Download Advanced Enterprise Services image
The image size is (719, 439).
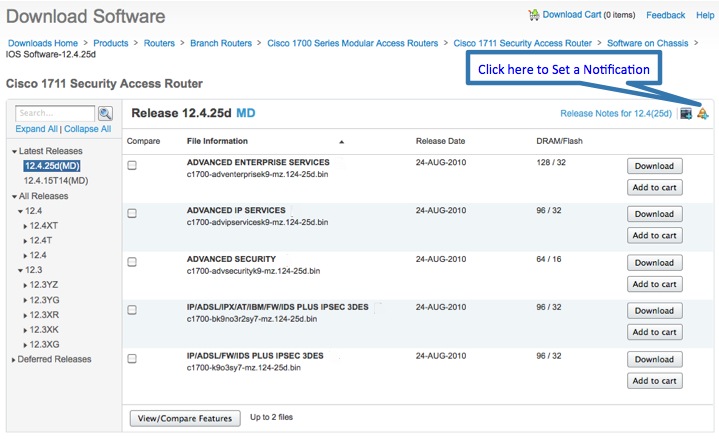pos(654,166)
